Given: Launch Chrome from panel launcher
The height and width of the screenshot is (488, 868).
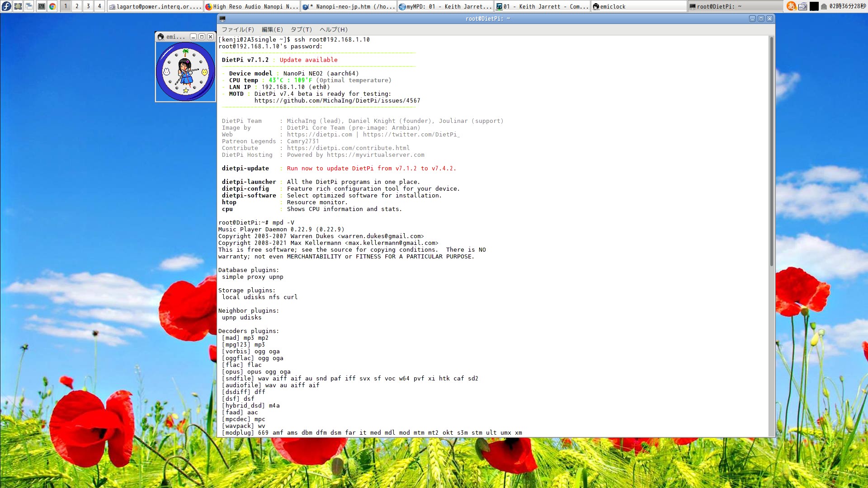Looking at the screenshot, I should click(52, 6).
